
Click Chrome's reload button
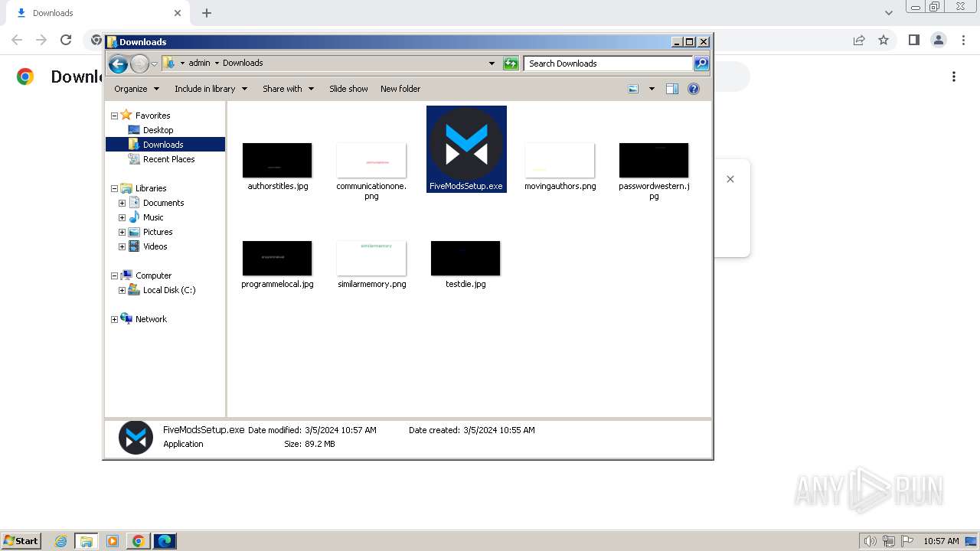66,40
